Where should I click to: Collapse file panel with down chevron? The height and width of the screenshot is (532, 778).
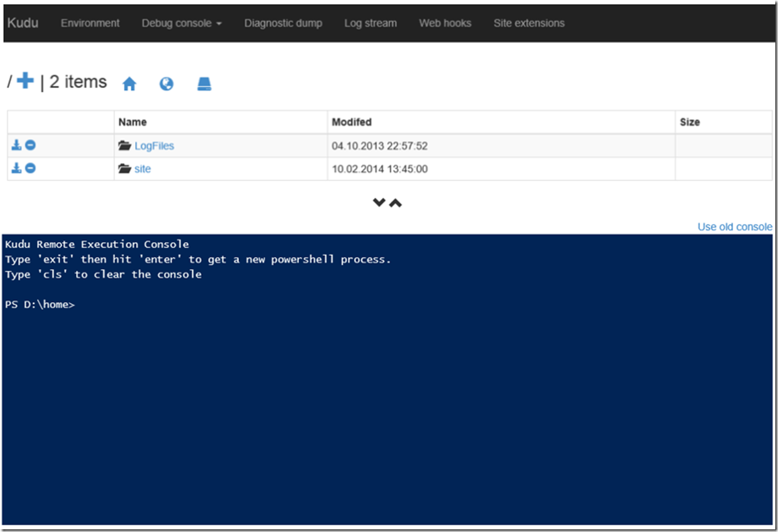pyautogui.click(x=379, y=202)
